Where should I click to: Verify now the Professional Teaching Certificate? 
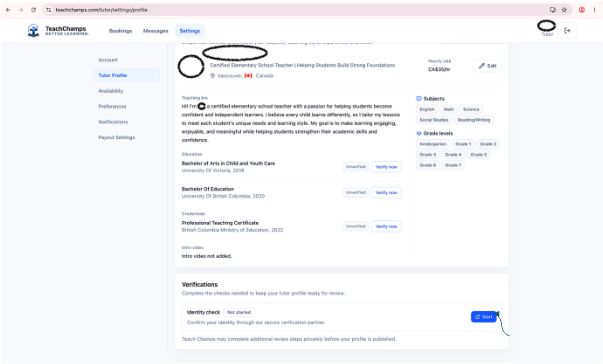pyautogui.click(x=386, y=226)
